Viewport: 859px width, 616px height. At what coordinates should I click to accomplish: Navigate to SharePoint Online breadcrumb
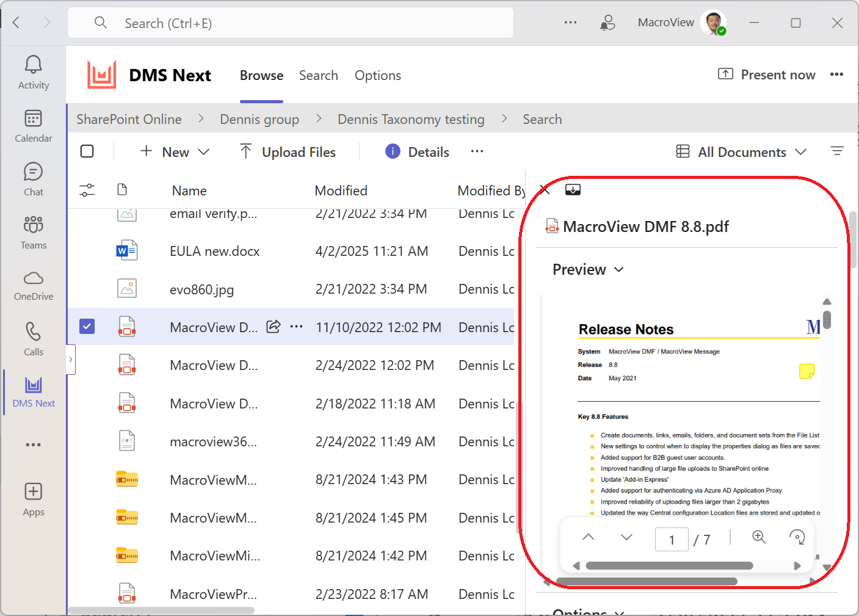(129, 119)
